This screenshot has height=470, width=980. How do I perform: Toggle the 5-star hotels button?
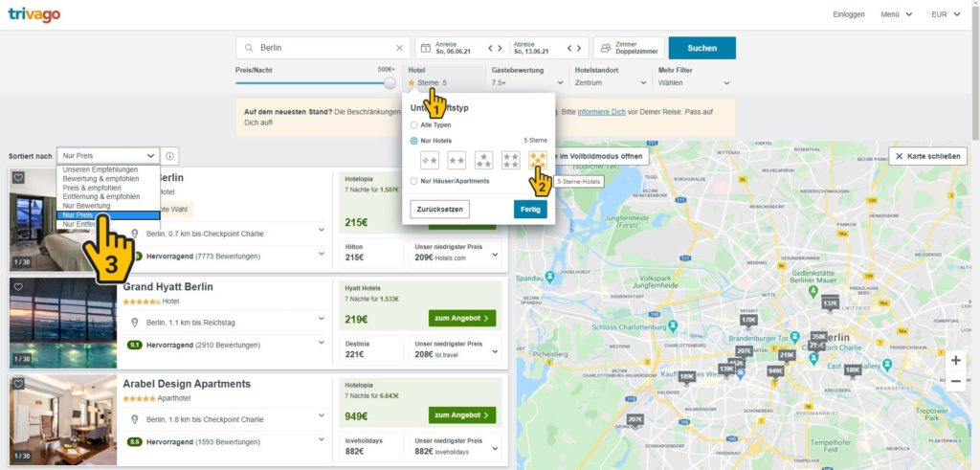click(x=538, y=161)
